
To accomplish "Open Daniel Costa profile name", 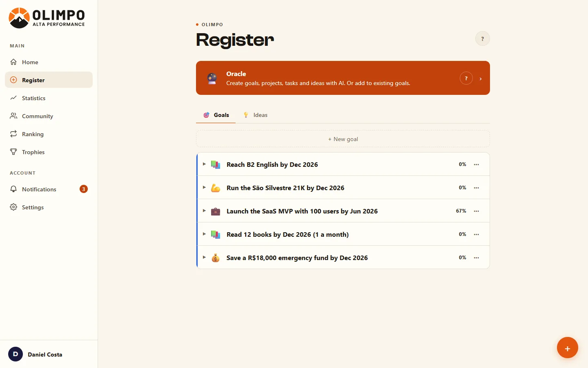I will 45,355.
